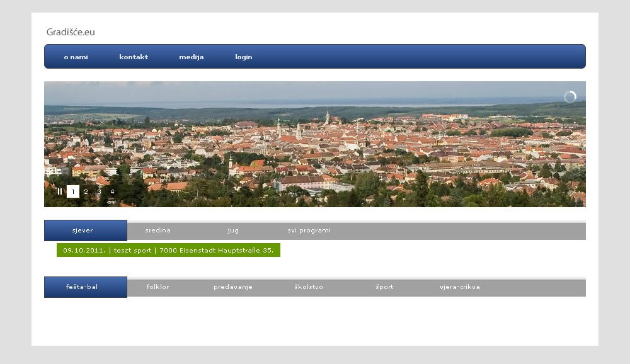Jump to slide 2 in the slideshow
Viewport: 630px width, 364px height.
point(86,191)
